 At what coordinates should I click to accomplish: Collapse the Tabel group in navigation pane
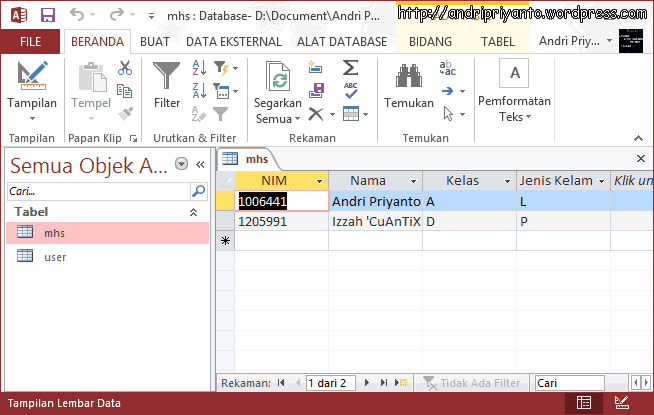point(193,212)
